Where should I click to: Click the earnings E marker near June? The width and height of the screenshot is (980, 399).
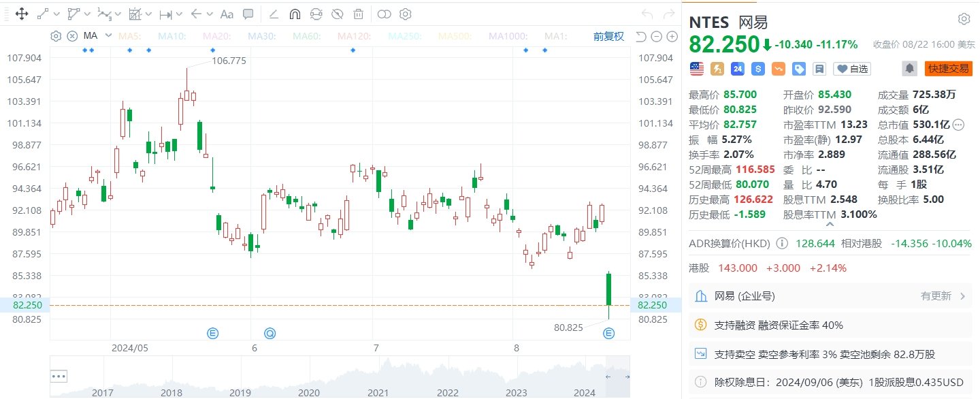(x=212, y=333)
